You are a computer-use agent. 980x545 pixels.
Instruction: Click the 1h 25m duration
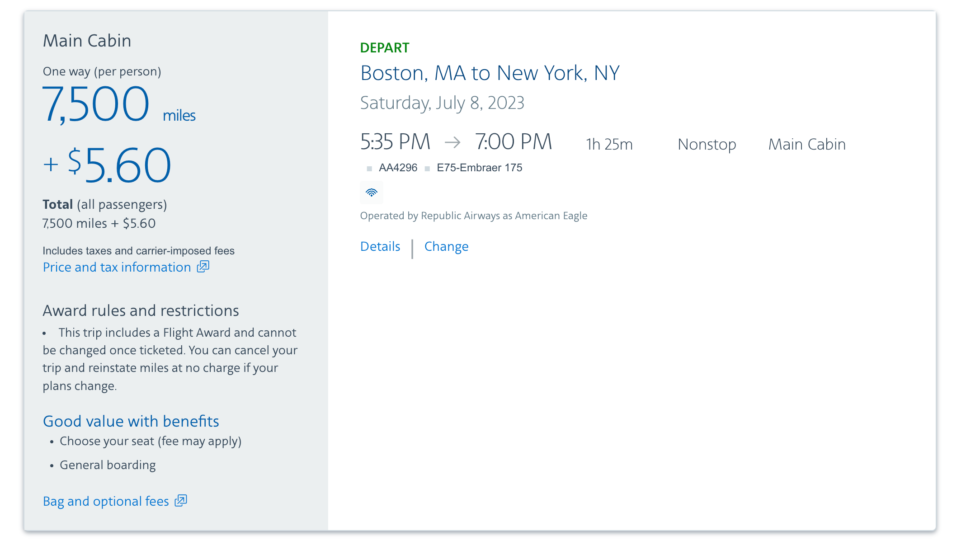pos(609,145)
